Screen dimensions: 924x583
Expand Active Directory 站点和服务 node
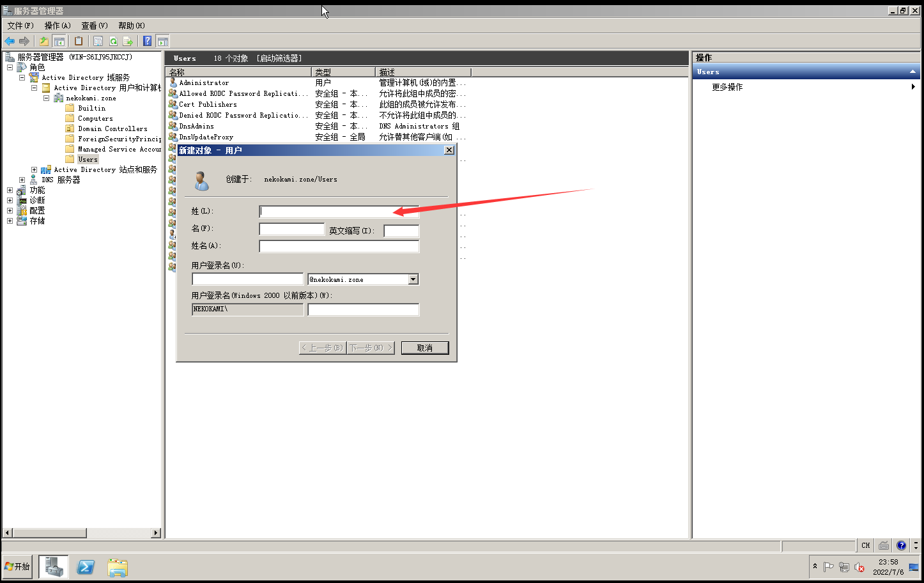(x=34, y=169)
